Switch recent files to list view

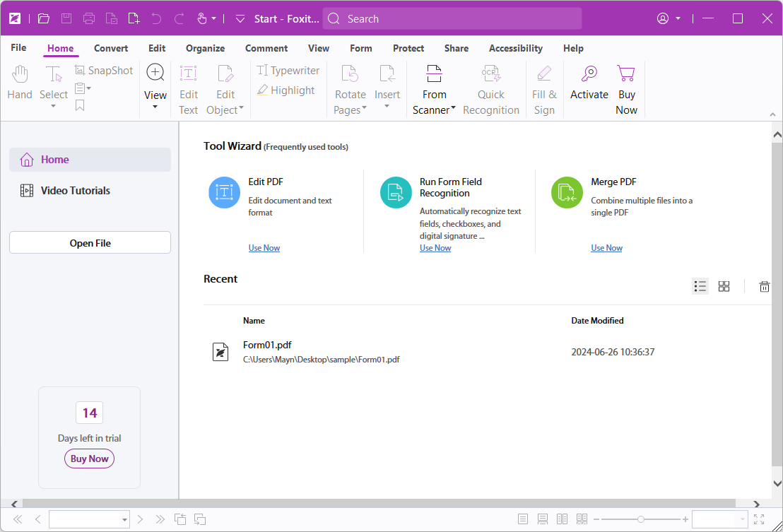700,286
